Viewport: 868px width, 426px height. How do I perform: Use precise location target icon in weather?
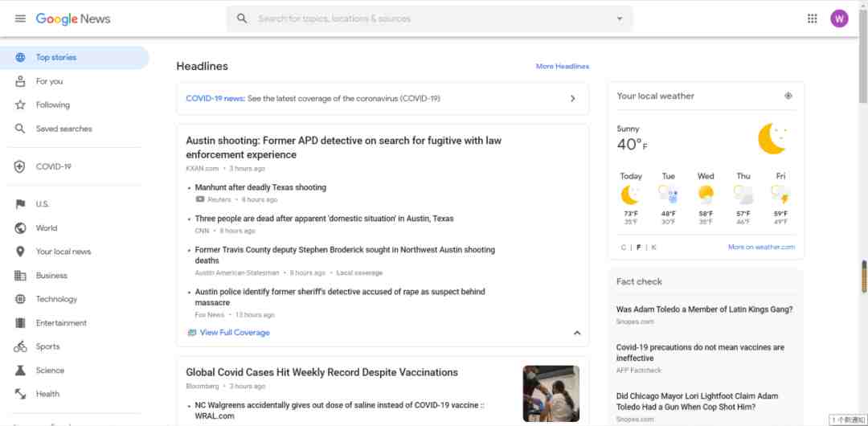[x=788, y=96]
